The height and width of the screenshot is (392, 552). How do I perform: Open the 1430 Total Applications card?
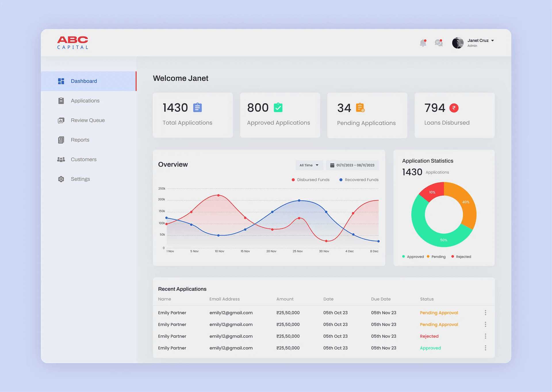(x=193, y=115)
